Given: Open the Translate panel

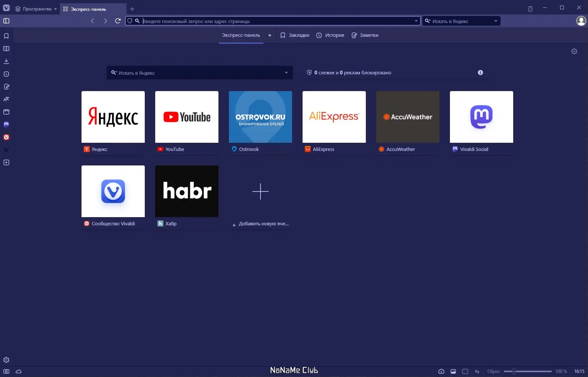Looking at the screenshot, I should 6,99.
